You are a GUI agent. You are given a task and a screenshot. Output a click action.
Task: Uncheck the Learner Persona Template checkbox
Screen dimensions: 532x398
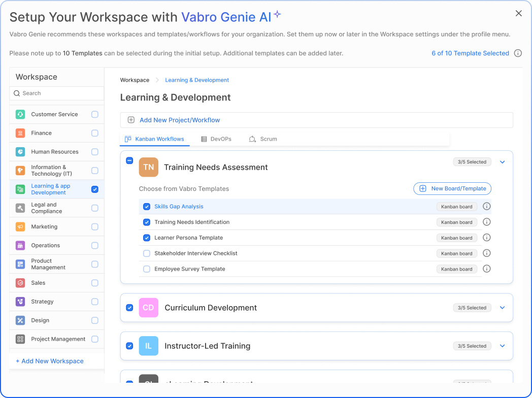(x=147, y=238)
